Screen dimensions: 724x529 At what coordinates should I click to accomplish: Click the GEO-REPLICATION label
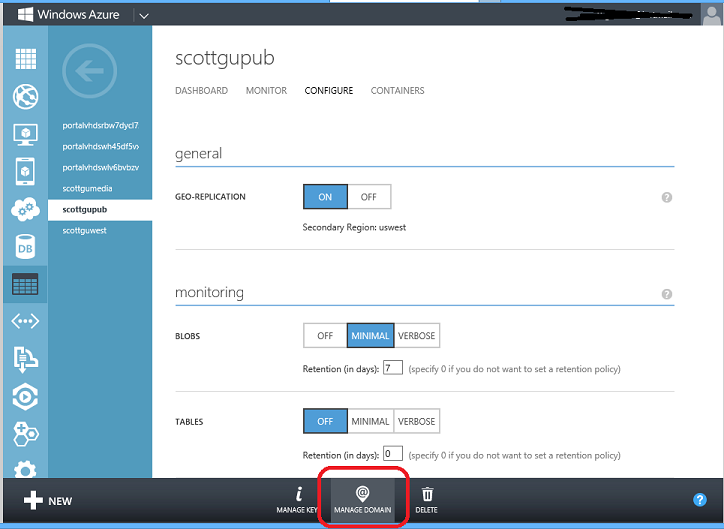coord(210,197)
